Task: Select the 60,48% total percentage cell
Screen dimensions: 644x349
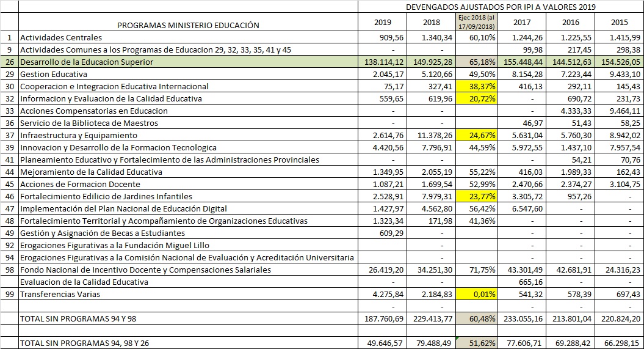Action: 477,318
